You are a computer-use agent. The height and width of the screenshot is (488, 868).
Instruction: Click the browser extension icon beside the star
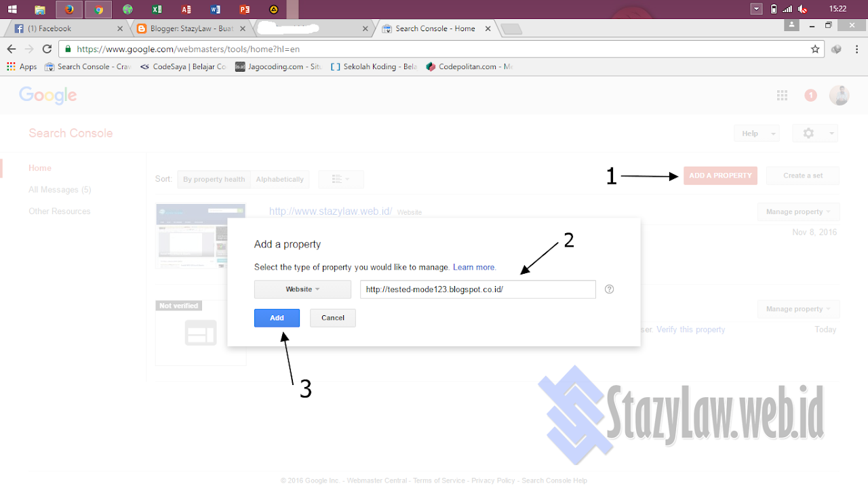[x=836, y=49]
